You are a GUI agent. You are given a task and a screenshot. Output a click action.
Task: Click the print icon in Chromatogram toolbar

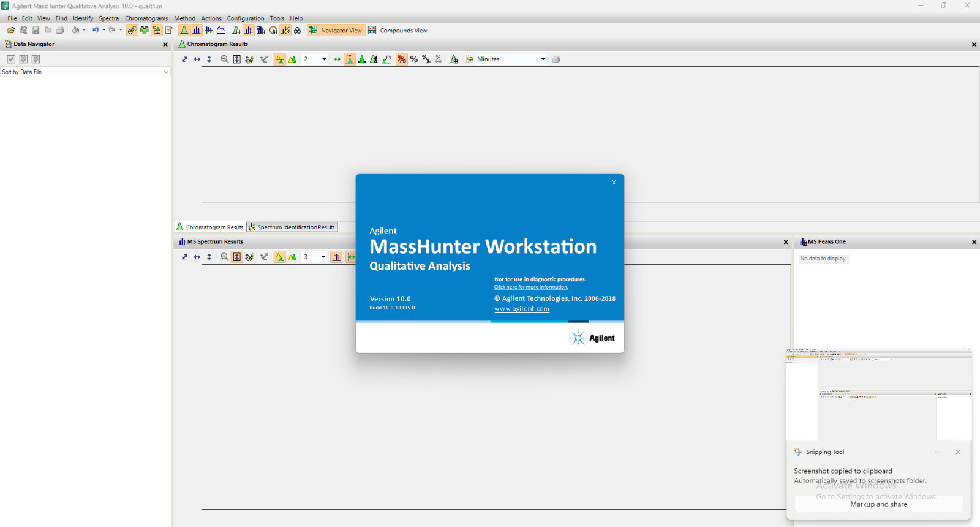pyautogui.click(x=556, y=59)
